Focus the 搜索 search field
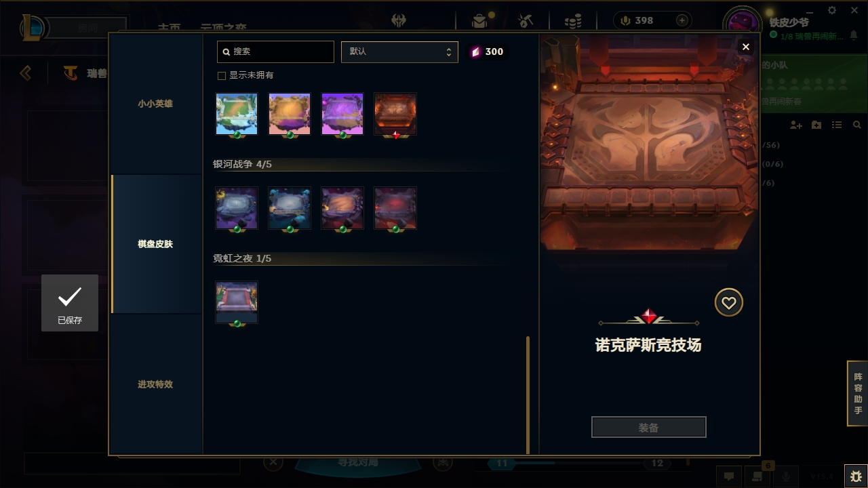The image size is (868, 488). click(x=275, y=52)
